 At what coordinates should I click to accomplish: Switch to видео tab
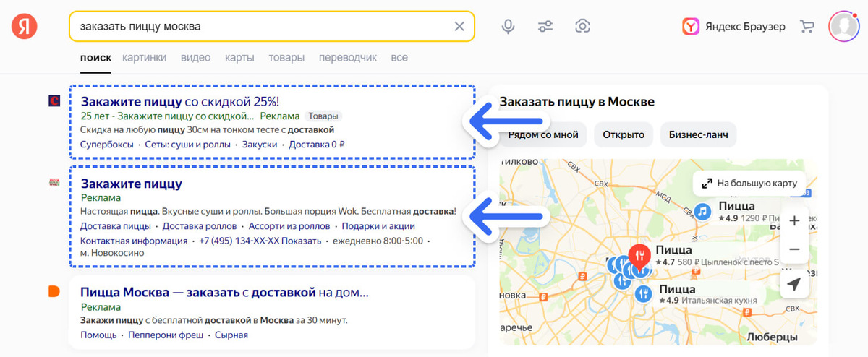pyautogui.click(x=195, y=58)
